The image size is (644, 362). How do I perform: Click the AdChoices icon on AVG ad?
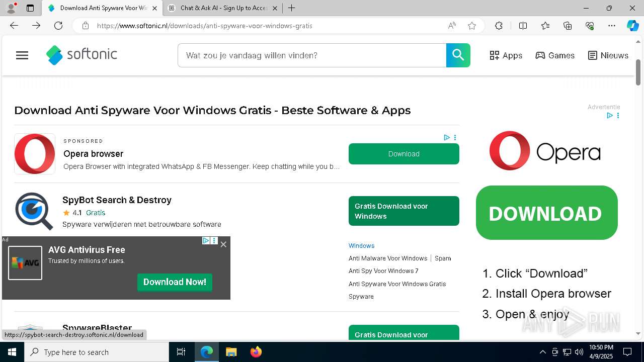pyautogui.click(x=206, y=241)
